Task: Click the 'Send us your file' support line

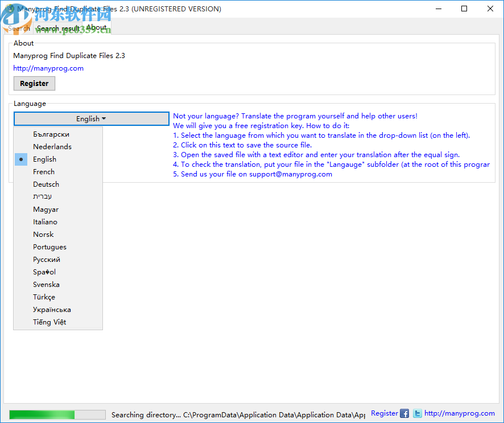Action: [x=253, y=174]
